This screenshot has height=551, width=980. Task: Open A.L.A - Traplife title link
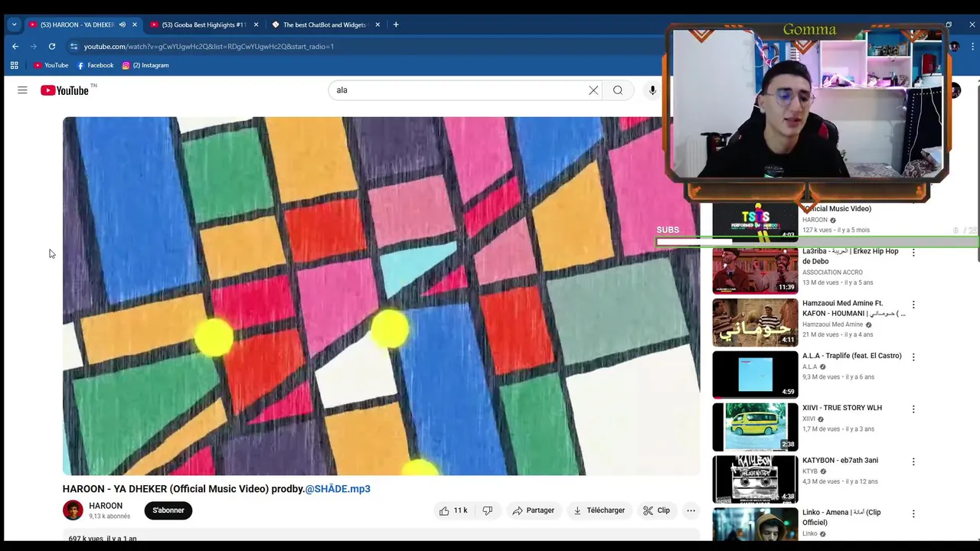coord(852,356)
